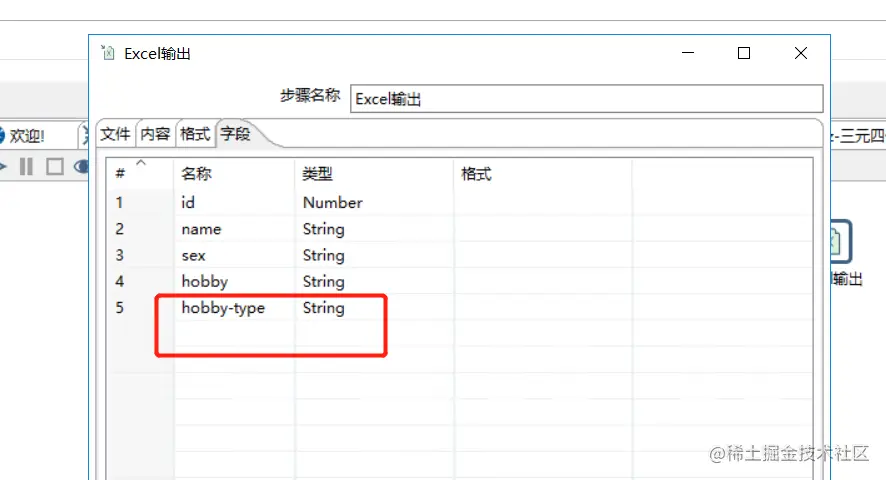The height and width of the screenshot is (480, 886).
Task: Select the id name cell
Action: coord(234,202)
